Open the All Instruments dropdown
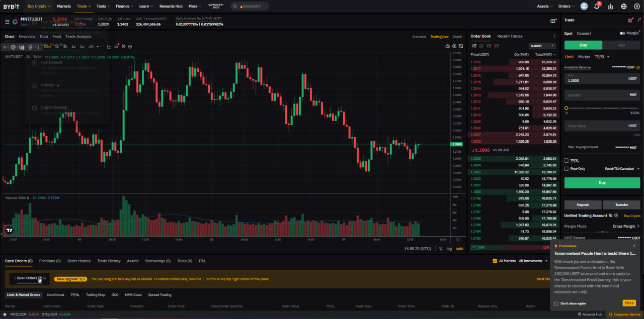 coord(533,261)
